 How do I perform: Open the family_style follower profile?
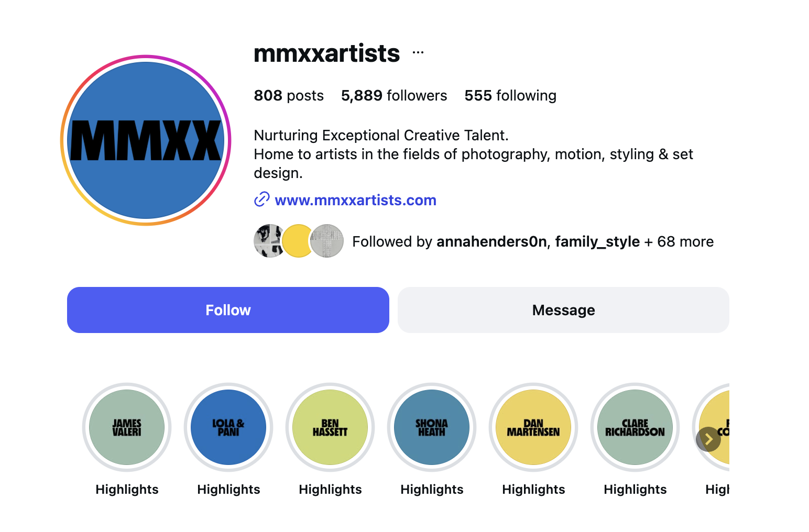point(597,241)
